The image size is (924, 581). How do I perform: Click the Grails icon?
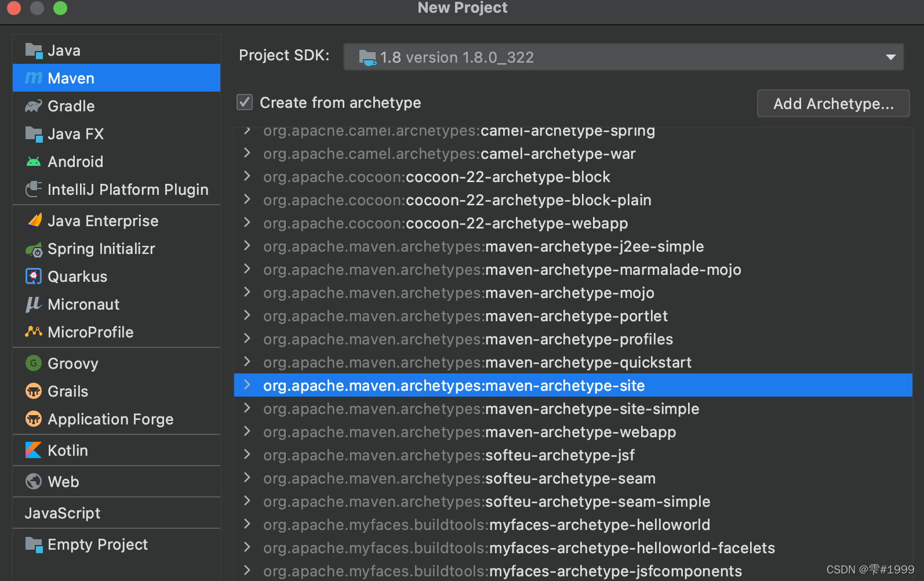pos(34,391)
